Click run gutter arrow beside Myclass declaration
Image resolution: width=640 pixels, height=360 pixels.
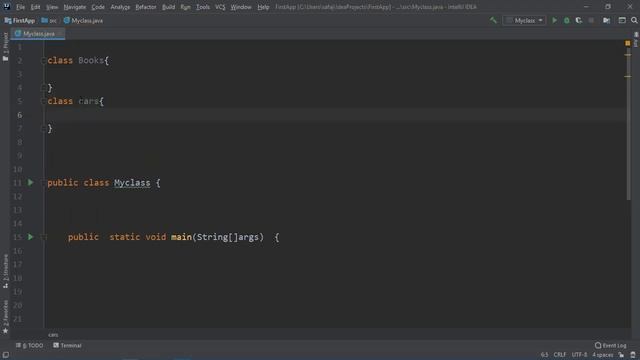click(31, 182)
